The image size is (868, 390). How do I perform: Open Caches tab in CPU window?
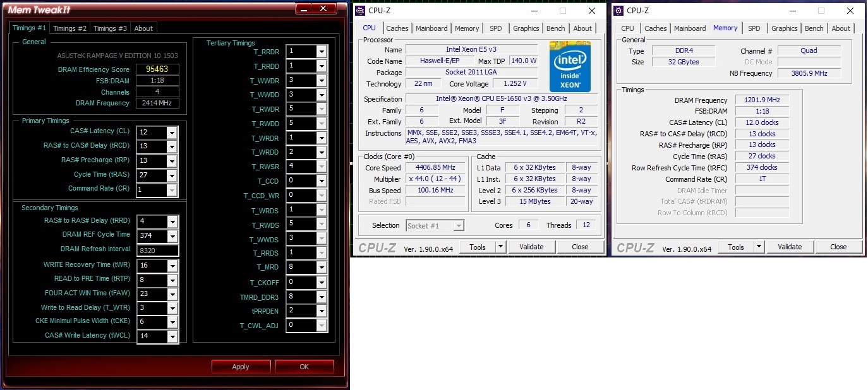point(397,28)
